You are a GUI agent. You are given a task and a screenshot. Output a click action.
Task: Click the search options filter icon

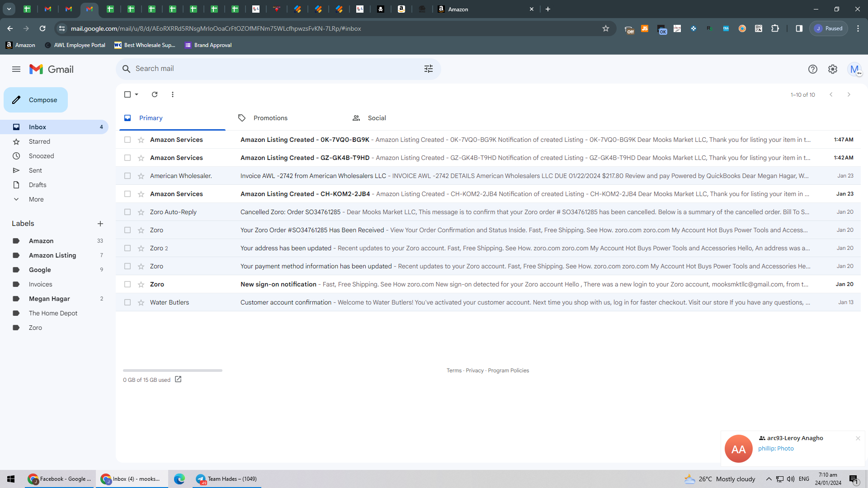tap(429, 69)
